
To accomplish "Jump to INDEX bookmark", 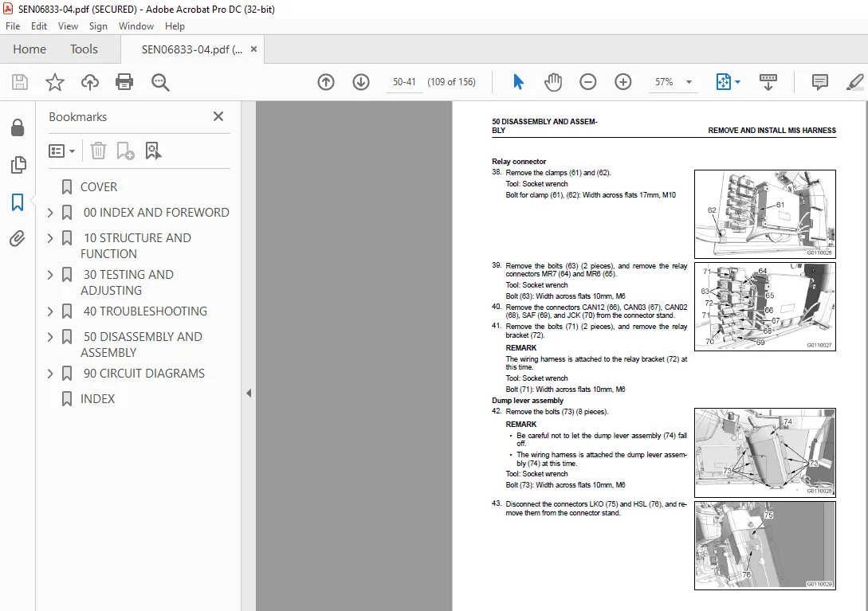I will pyautogui.click(x=97, y=399).
